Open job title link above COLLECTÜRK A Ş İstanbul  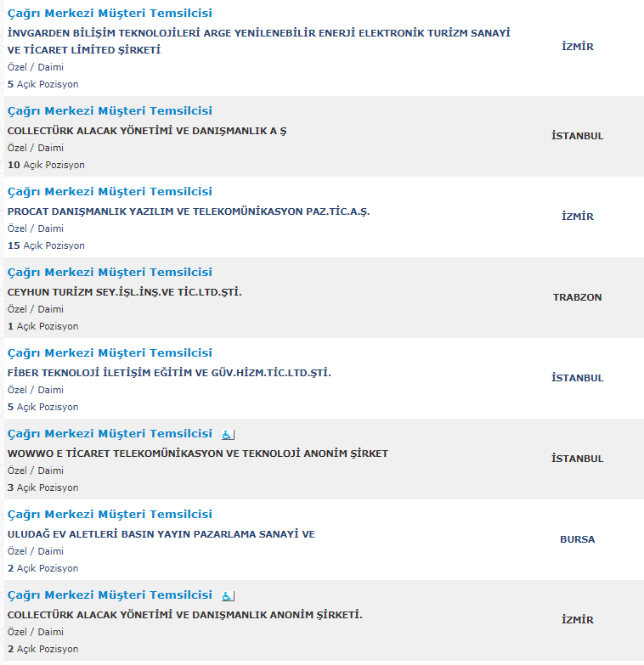click(x=110, y=110)
